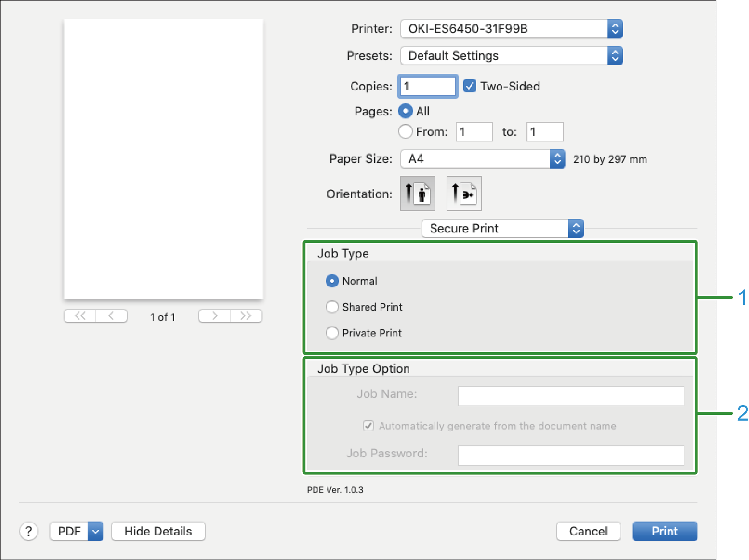Select the Shared Print job type
Screen dimensions: 749x560
(x=332, y=307)
